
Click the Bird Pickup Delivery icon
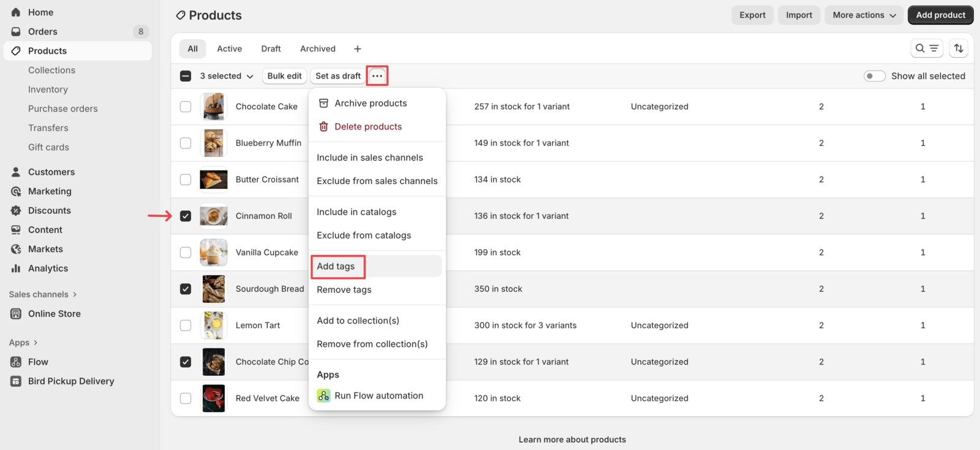coord(16,381)
